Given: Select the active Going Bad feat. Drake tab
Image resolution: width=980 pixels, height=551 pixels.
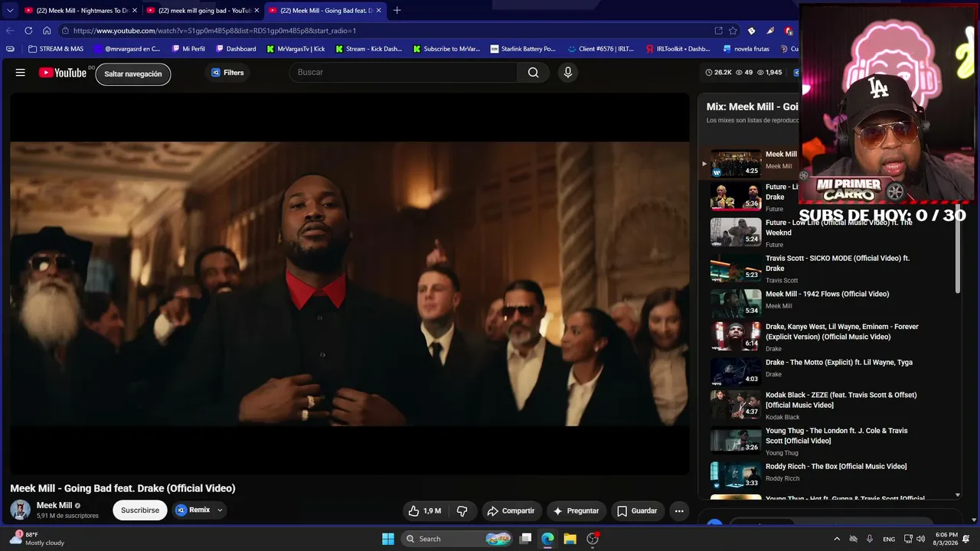Looking at the screenshot, I should coord(324,11).
